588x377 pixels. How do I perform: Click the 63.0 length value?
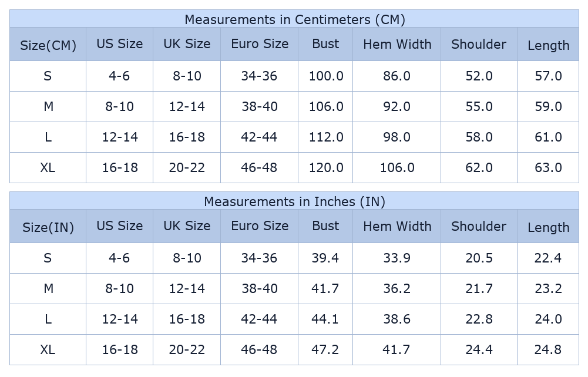tap(548, 168)
